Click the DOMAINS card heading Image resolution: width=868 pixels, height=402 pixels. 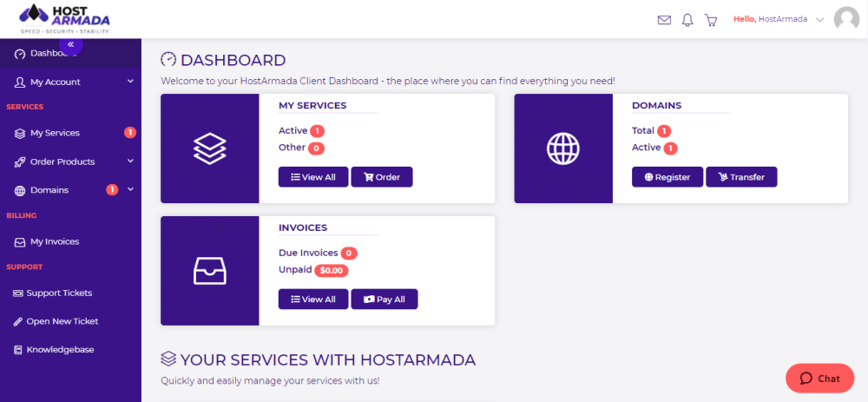tap(656, 105)
